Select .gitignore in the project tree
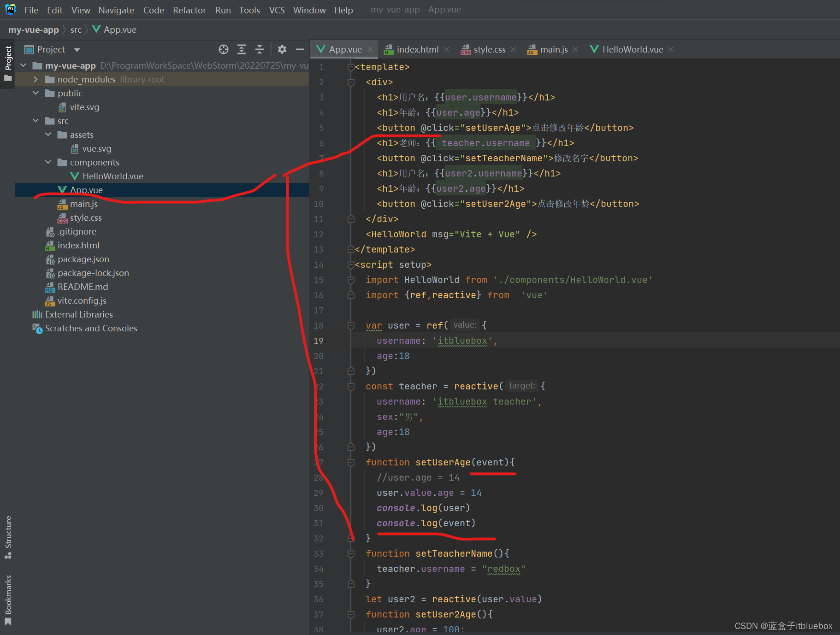Image resolution: width=840 pixels, height=635 pixels. (77, 231)
